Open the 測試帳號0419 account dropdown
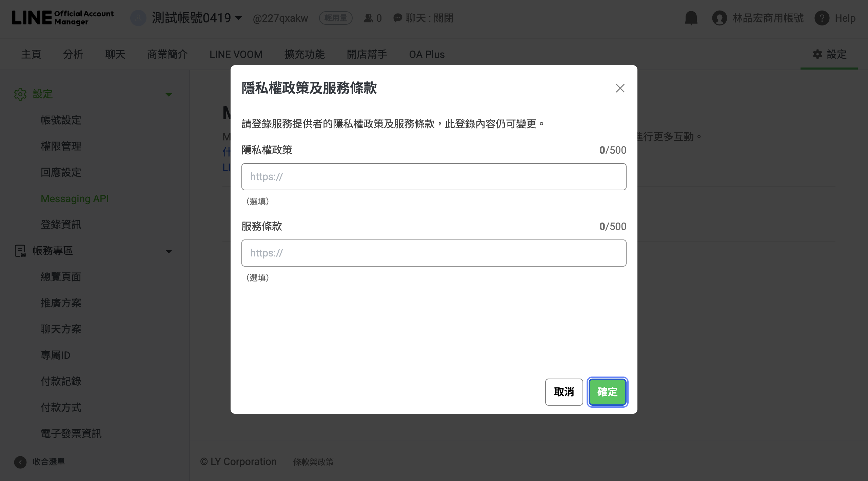The height and width of the screenshot is (481, 868). 197,18
